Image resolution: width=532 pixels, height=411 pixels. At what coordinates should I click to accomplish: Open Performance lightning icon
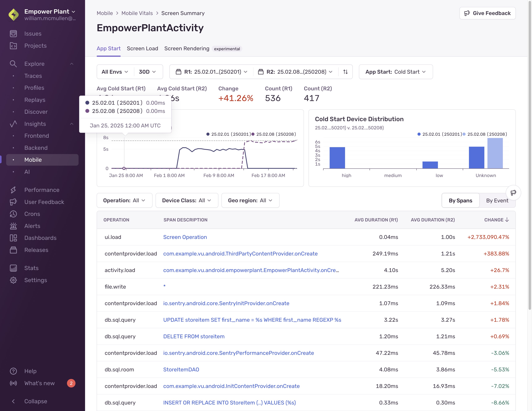pyautogui.click(x=13, y=190)
